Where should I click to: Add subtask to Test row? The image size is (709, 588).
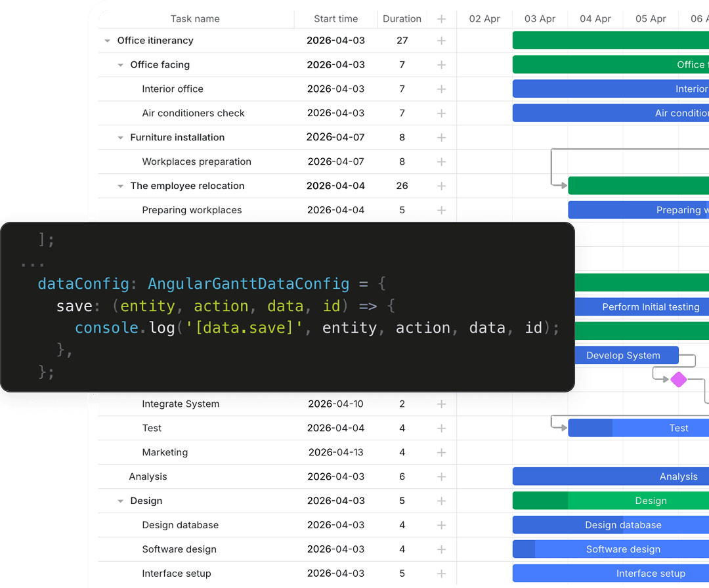click(441, 429)
